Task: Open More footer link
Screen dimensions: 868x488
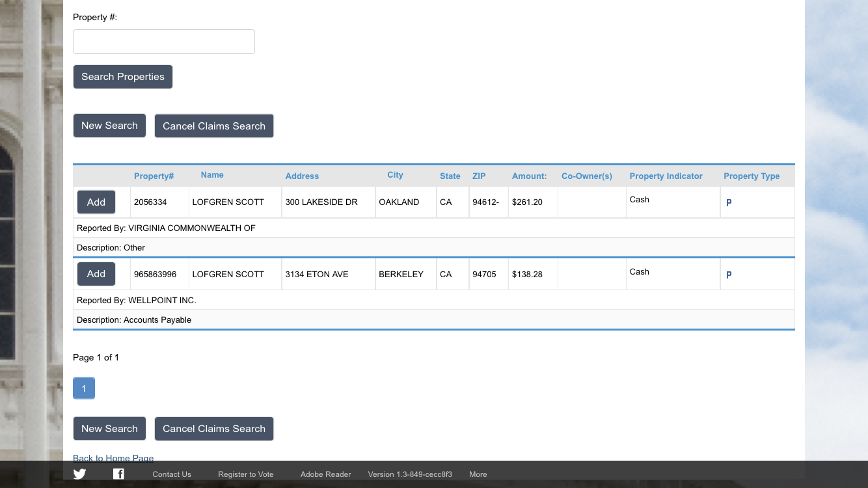Action: [x=478, y=474]
